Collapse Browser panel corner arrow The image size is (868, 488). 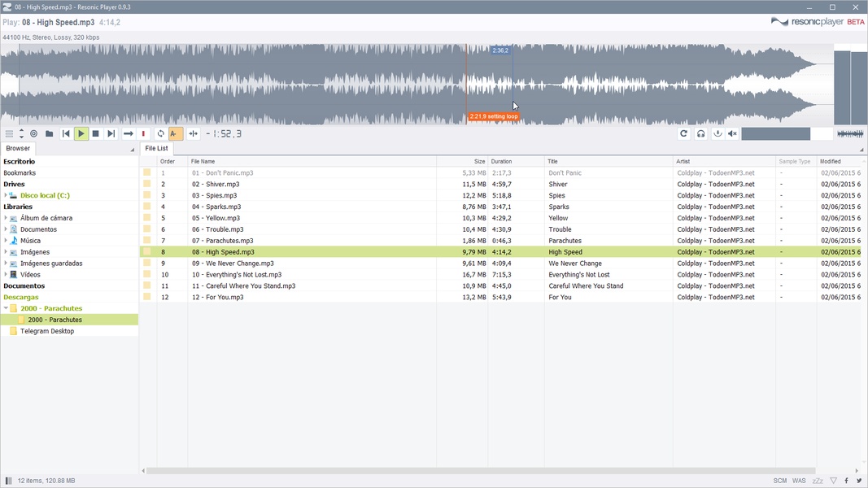[x=133, y=150]
